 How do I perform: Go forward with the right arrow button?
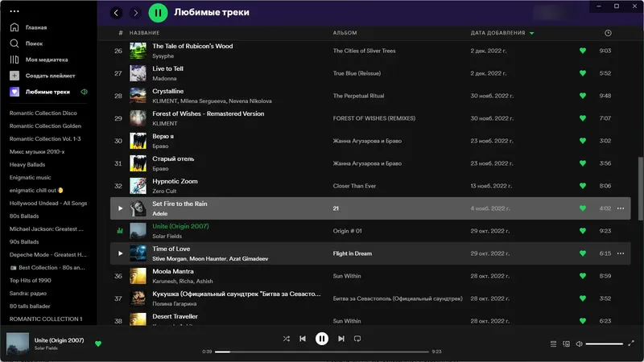pos(135,13)
